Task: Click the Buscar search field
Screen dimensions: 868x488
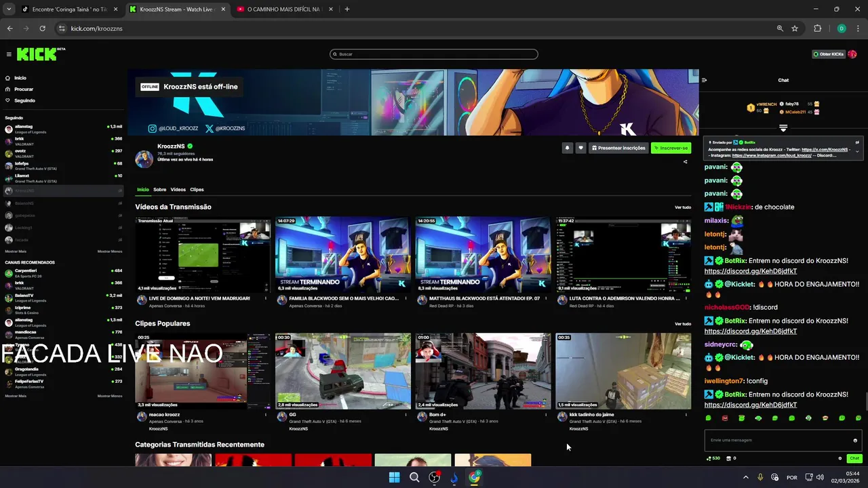Action: coord(434,54)
